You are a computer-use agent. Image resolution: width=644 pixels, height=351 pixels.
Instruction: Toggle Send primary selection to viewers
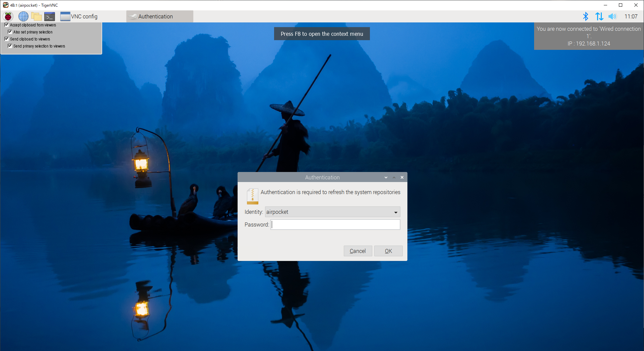tap(10, 46)
